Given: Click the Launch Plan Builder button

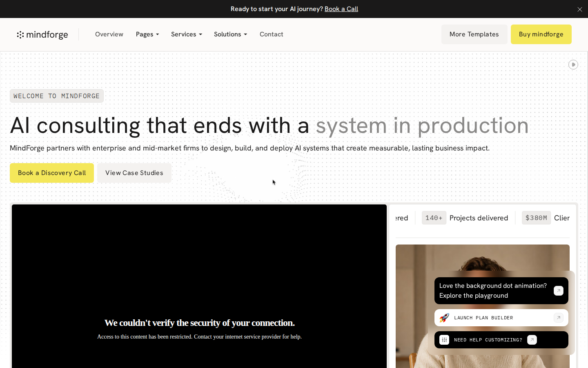Looking at the screenshot, I should (x=501, y=318).
